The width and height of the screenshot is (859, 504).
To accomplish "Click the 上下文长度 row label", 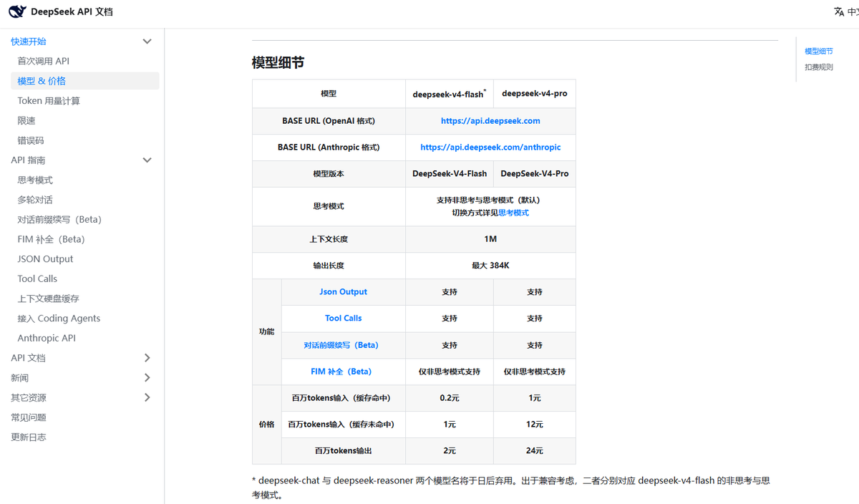I will [x=329, y=239].
